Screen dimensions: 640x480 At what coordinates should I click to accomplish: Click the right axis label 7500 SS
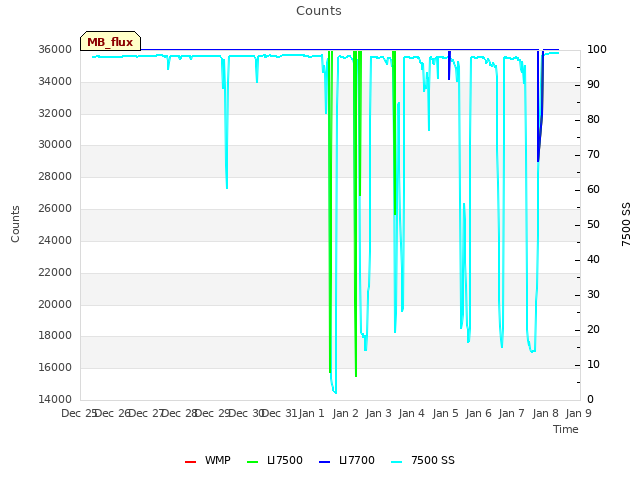[626, 224]
